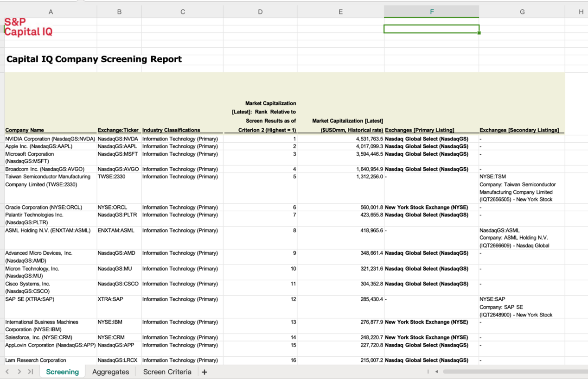Click the fill handle of selected cell
The height and width of the screenshot is (379, 588).
(x=479, y=33)
